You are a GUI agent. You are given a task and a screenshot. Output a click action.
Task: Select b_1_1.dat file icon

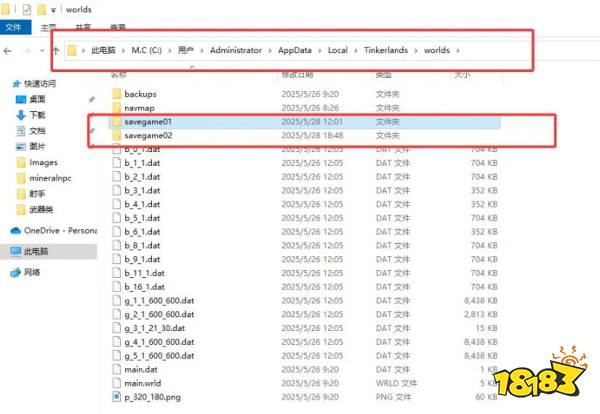117,163
